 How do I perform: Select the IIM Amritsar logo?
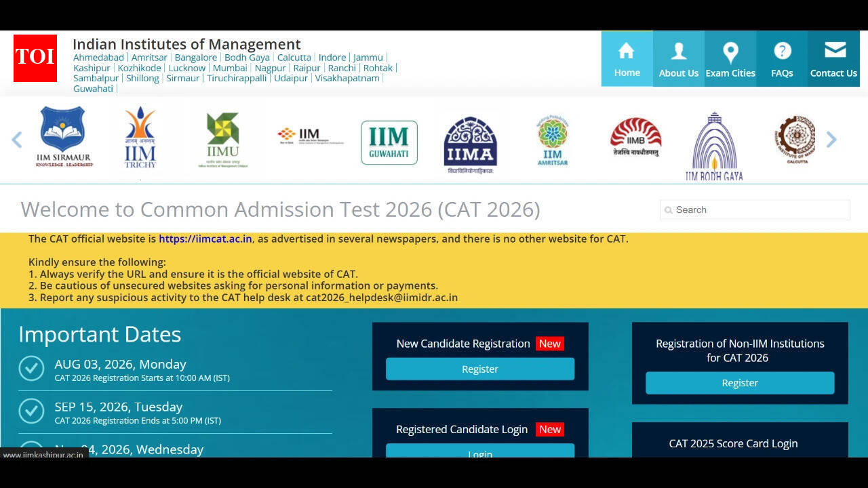(553, 140)
